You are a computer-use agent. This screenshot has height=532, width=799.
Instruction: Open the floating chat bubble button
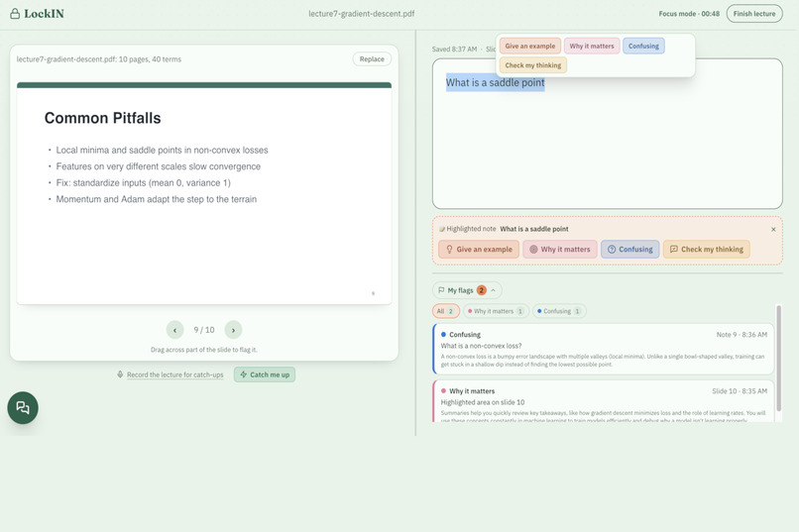pyautogui.click(x=23, y=408)
